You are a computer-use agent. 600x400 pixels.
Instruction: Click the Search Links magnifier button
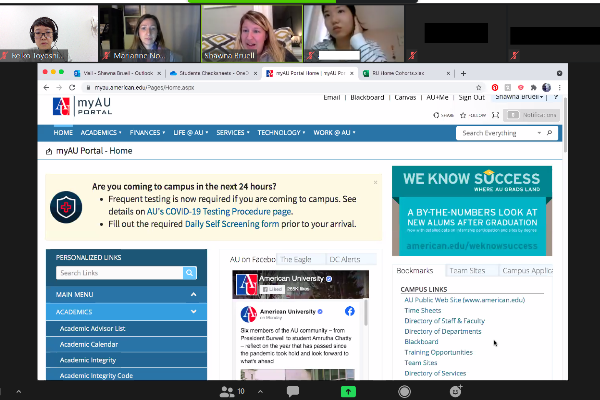click(x=190, y=273)
